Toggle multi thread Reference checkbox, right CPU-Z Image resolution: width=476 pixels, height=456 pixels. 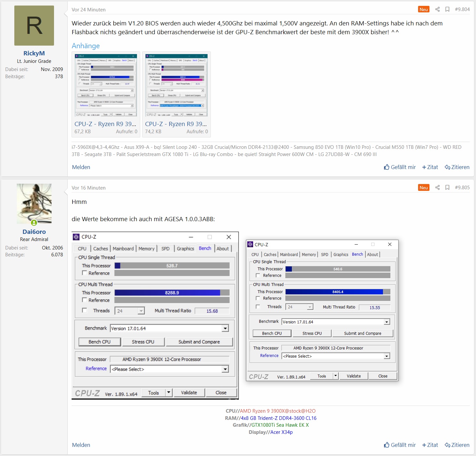pyautogui.click(x=258, y=298)
